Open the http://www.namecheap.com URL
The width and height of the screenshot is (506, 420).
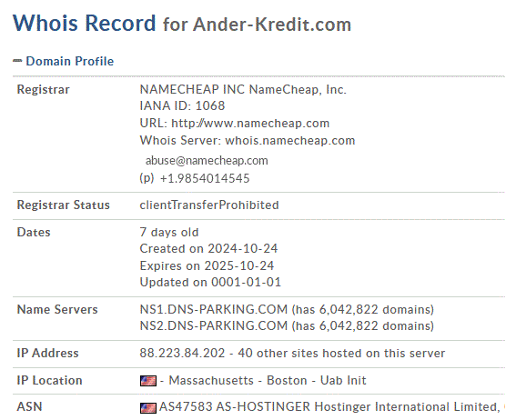point(250,123)
